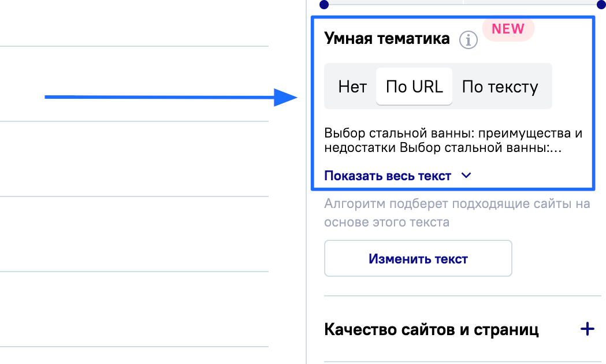
Task: Expand text with chevron after Показать весь текст
Action: click(467, 176)
